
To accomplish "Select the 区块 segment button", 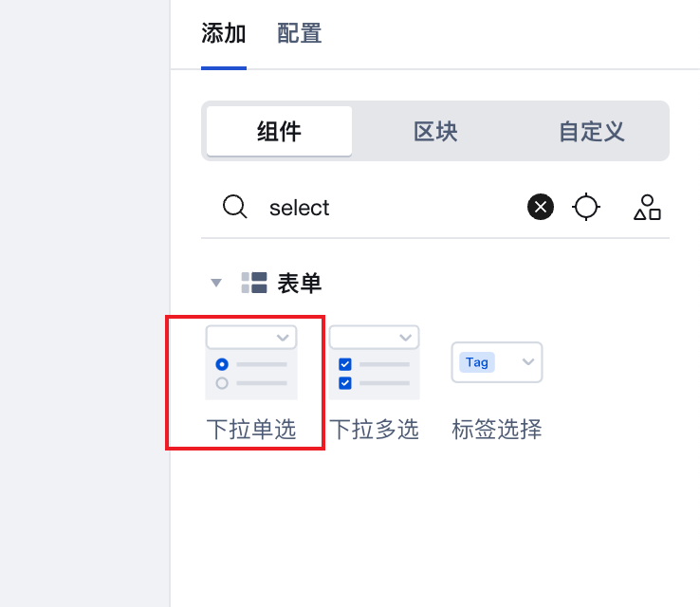I will (435, 131).
